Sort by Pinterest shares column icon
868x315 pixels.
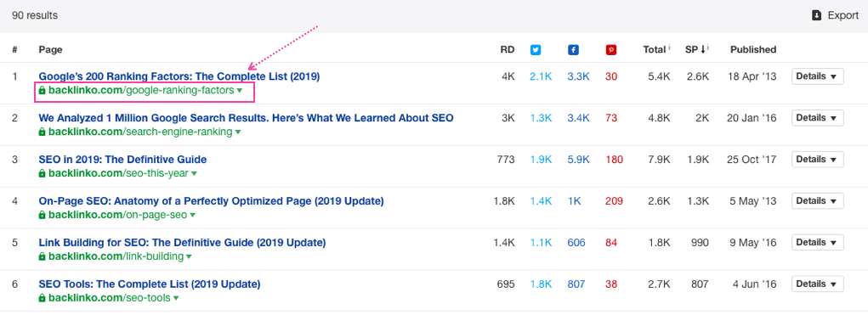(x=611, y=50)
